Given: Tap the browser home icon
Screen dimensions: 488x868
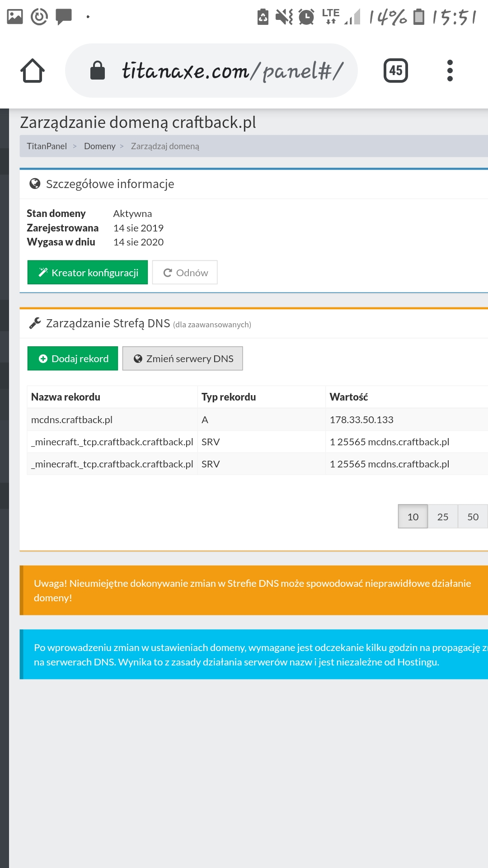Looking at the screenshot, I should pos(33,71).
